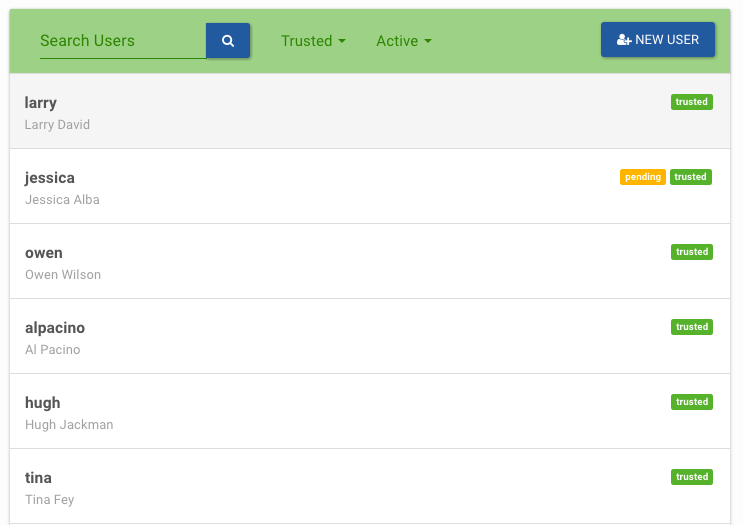This screenshot has width=743, height=525.
Task: Select the jessica username entry
Action: [50, 178]
